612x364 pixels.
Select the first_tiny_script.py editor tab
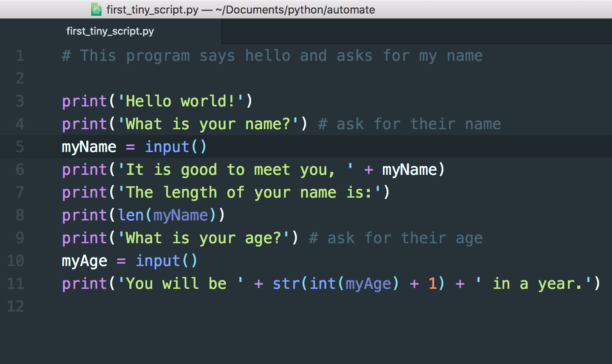pyautogui.click(x=110, y=30)
